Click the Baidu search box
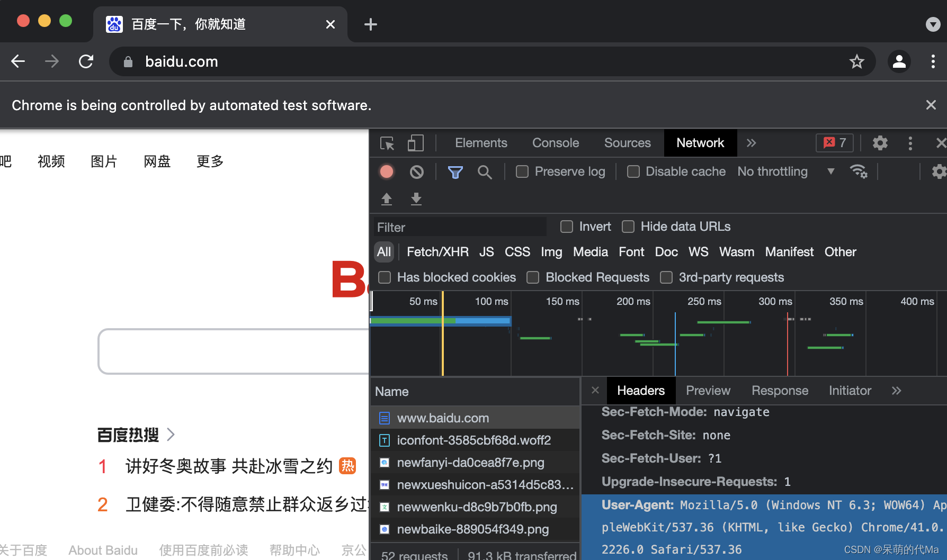 [234, 351]
